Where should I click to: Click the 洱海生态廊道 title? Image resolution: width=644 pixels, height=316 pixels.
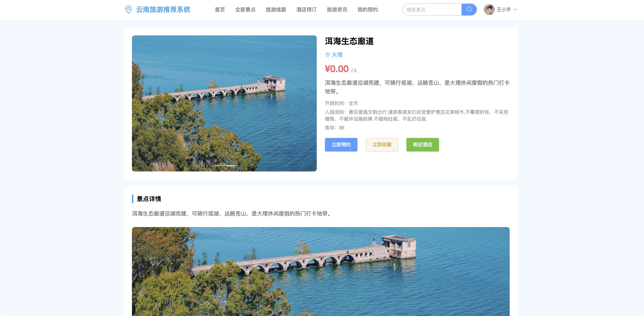[349, 41]
